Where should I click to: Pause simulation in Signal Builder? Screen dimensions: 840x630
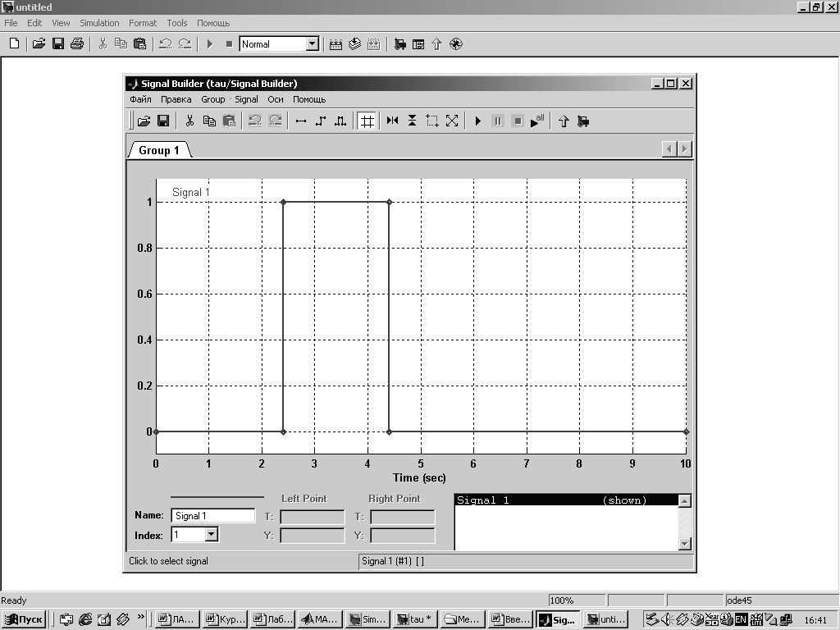pos(498,121)
